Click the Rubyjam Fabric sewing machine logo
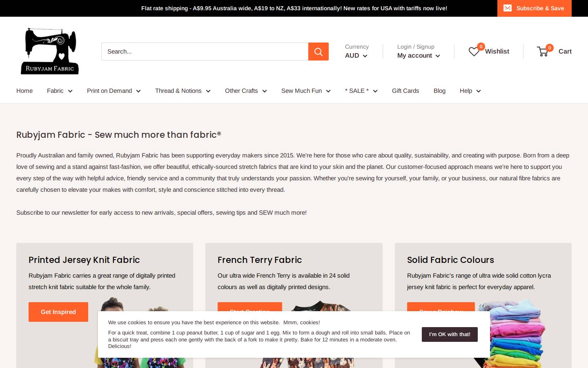Image resolution: width=588 pixels, height=368 pixels. click(x=50, y=51)
